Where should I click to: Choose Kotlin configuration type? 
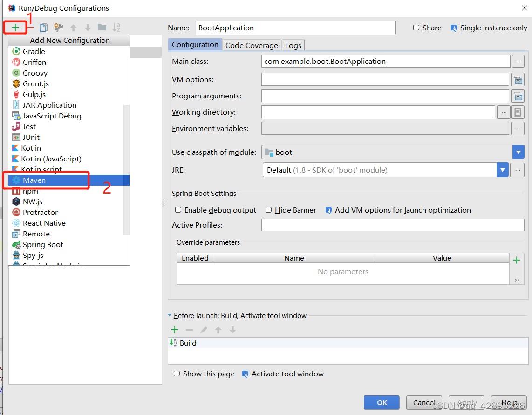click(69, 148)
